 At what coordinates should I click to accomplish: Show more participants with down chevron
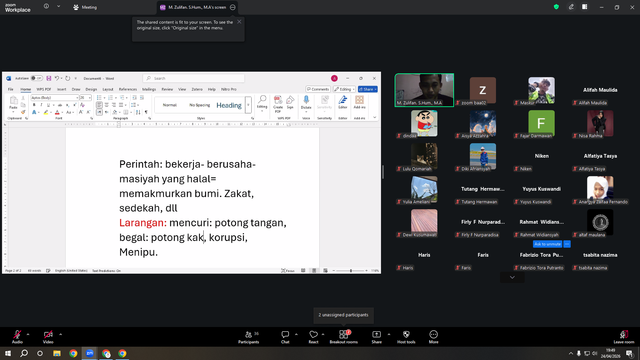512,278
